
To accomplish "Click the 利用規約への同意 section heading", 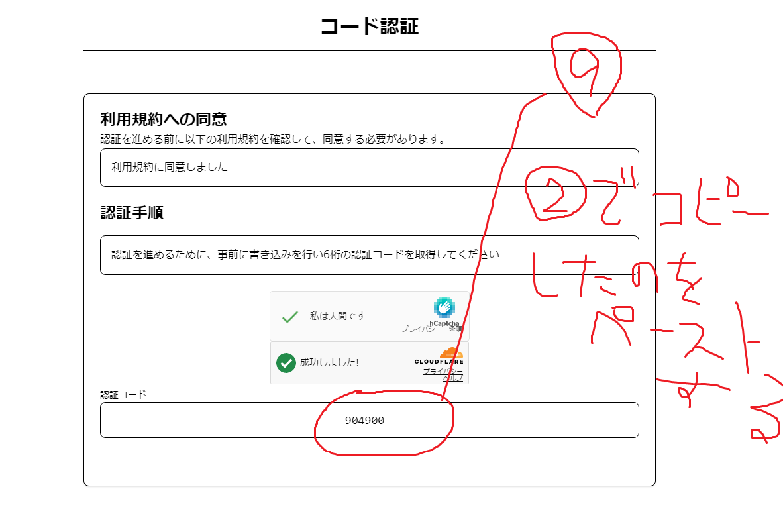I will coord(164,119).
